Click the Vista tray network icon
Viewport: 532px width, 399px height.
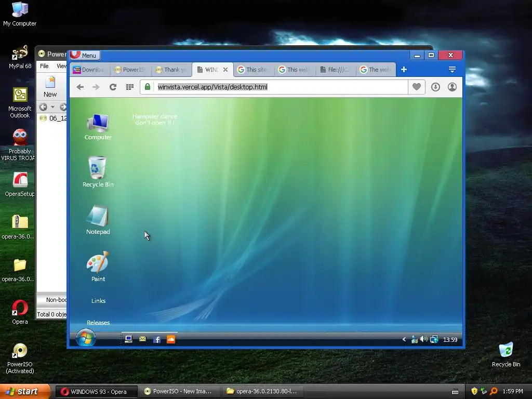pos(434,339)
